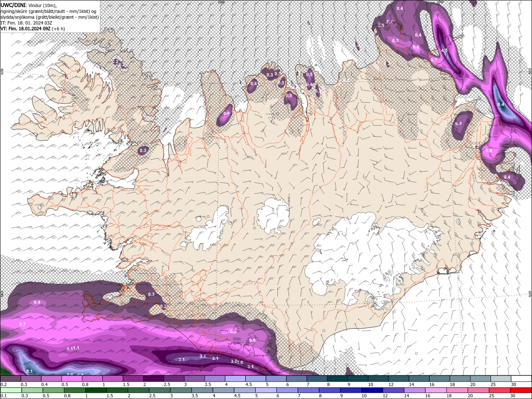Pick the red 30 mm rain-scale swatch

click(x=521, y=390)
